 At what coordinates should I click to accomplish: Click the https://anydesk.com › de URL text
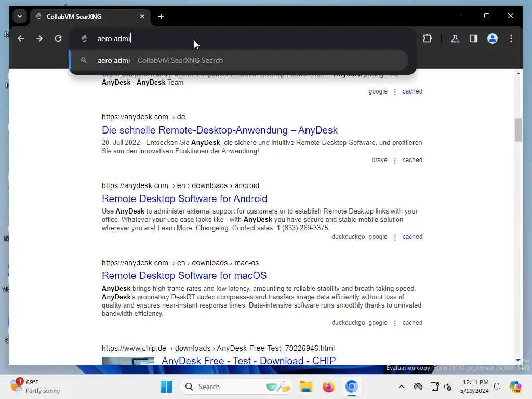pyautogui.click(x=143, y=117)
